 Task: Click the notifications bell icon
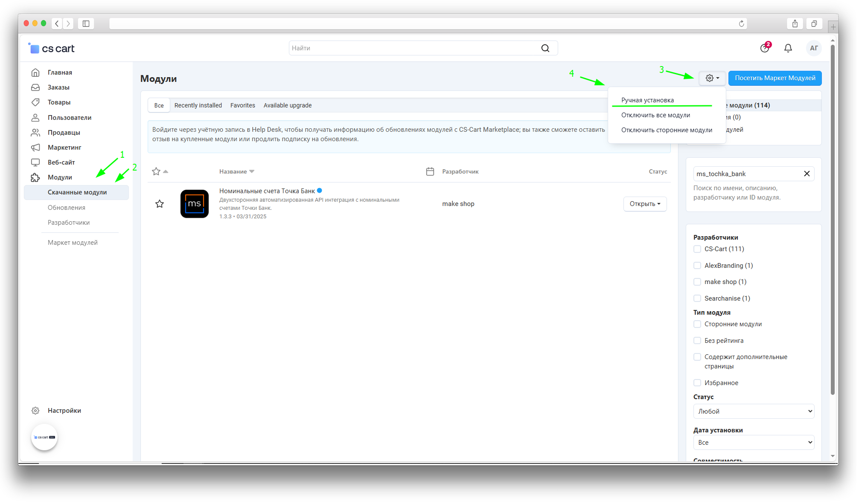788,48
